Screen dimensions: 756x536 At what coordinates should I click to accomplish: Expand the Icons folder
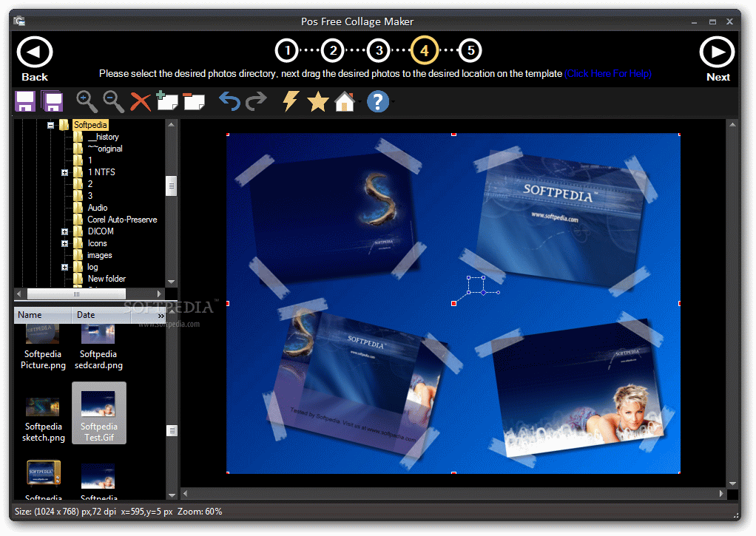click(x=64, y=244)
